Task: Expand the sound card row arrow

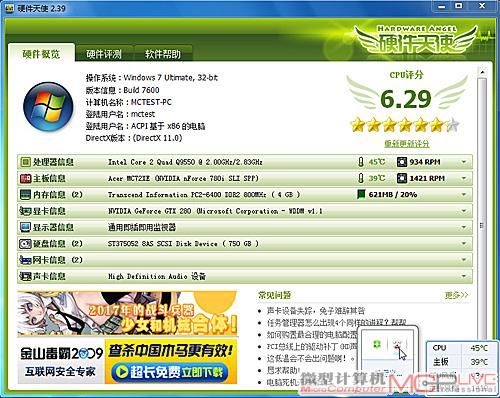Action: coord(464,276)
